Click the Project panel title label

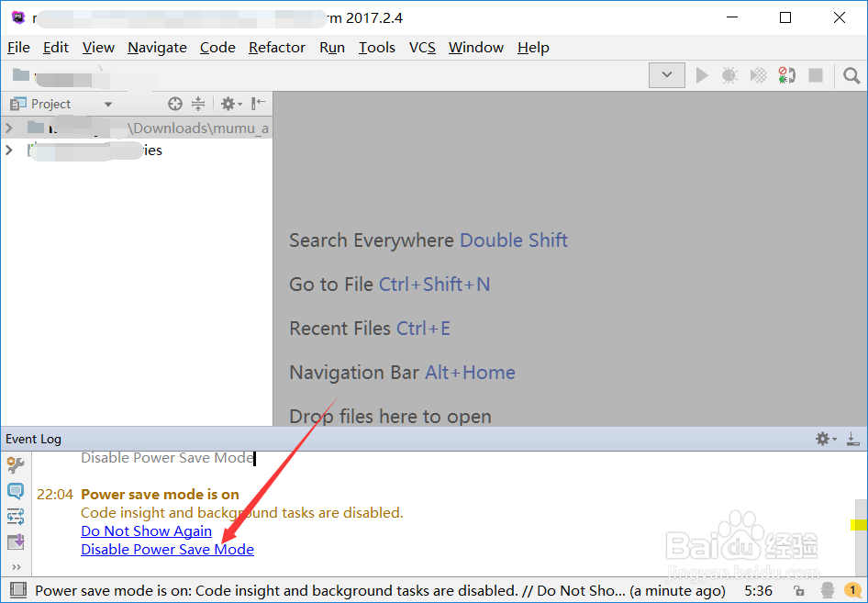point(50,104)
